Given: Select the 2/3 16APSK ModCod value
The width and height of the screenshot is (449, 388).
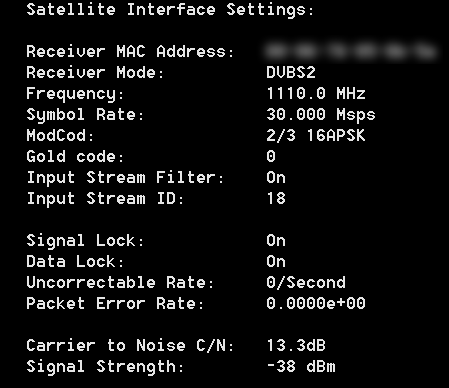Looking at the screenshot, I should 316,135.
